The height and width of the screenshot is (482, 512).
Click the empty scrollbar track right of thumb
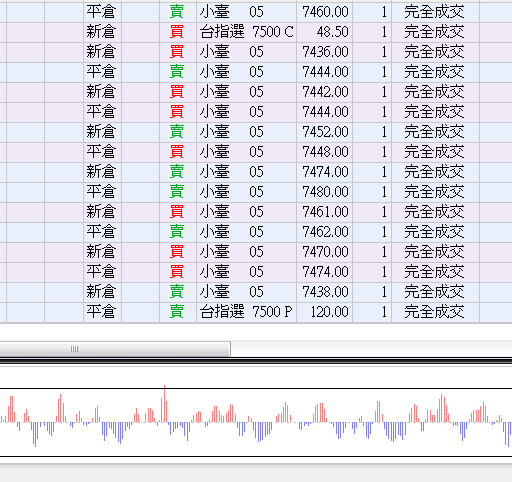click(371, 349)
